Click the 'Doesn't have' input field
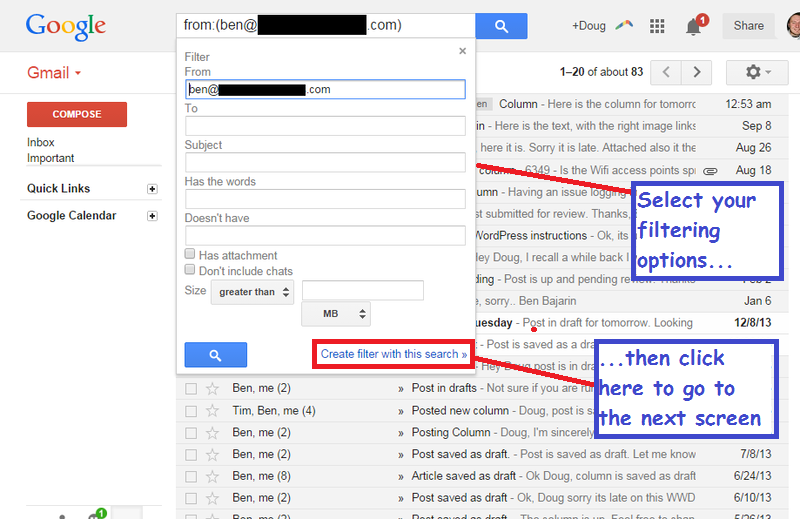This screenshot has height=519, width=800. [325, 235]
